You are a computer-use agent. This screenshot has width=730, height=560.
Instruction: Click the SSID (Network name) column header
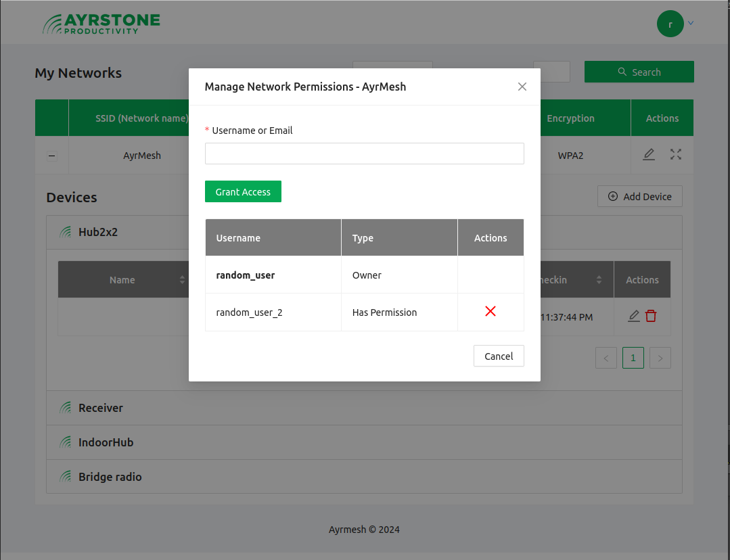click(x=129, y=118)
